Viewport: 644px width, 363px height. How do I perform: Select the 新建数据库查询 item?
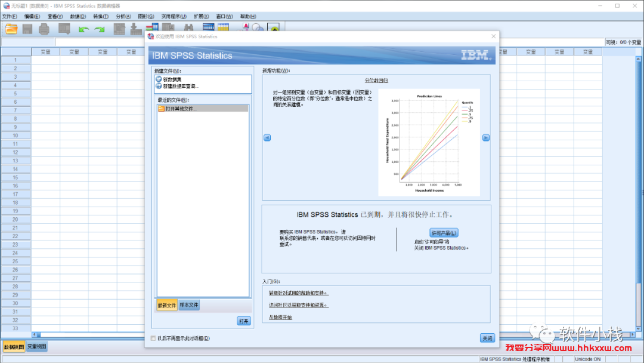click(x=177, y=87)
